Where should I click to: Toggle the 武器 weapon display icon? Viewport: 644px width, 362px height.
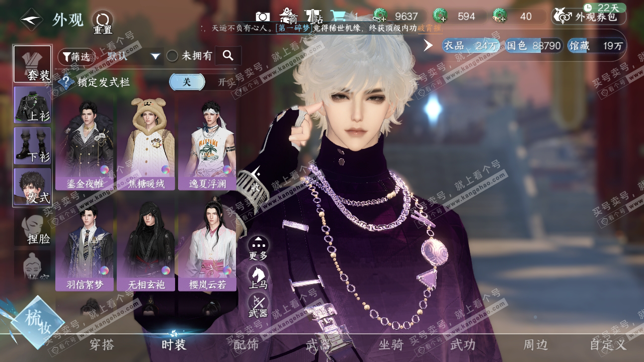click(258, 305)
